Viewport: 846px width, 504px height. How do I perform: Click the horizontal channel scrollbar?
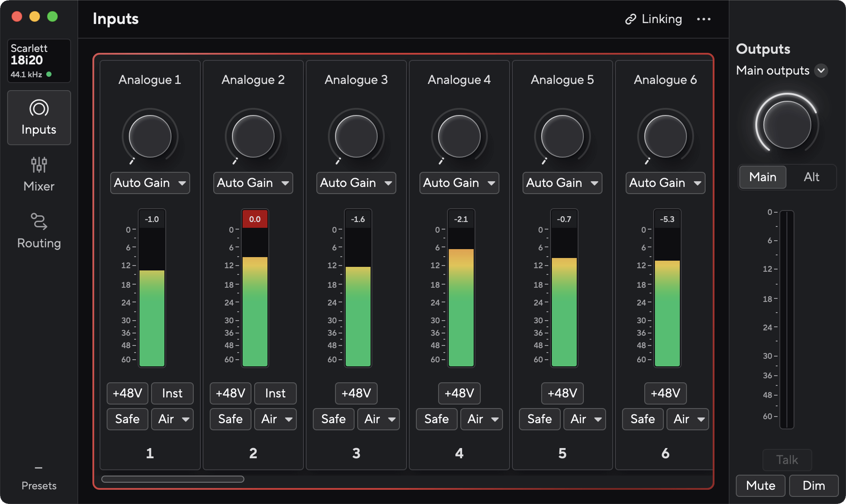pyautogui.click(x=173, y=479)
